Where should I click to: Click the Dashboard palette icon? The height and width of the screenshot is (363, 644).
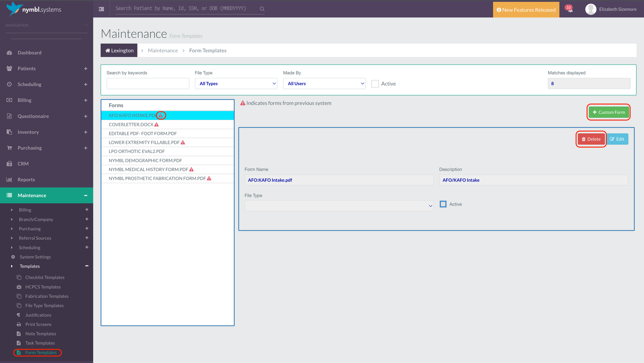click(x=9, y=53)
